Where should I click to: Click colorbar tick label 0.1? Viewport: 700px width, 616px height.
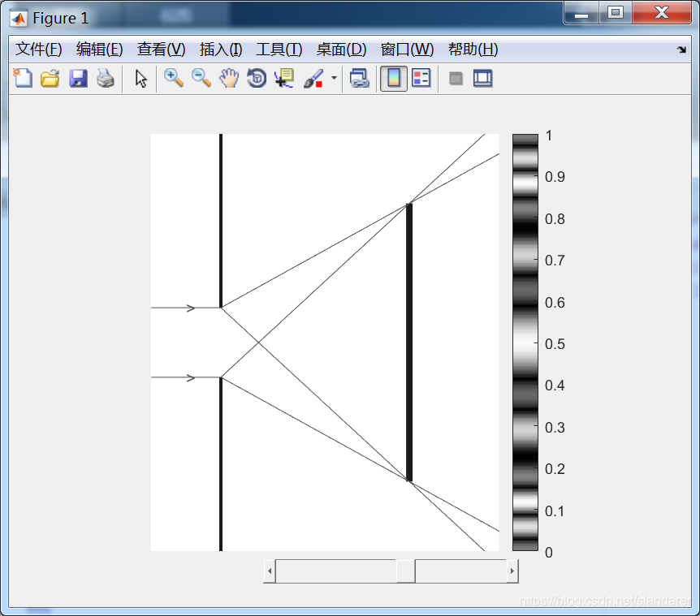[x=554, y=510]
